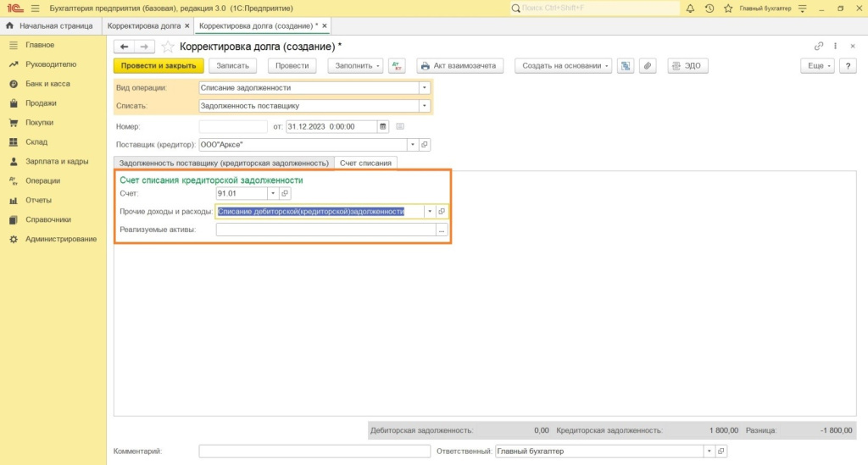The height and width of the screenshot is (465, 868).
Task: Switch to Задолженность поставщику tab
Action: (x=224, y=163)
